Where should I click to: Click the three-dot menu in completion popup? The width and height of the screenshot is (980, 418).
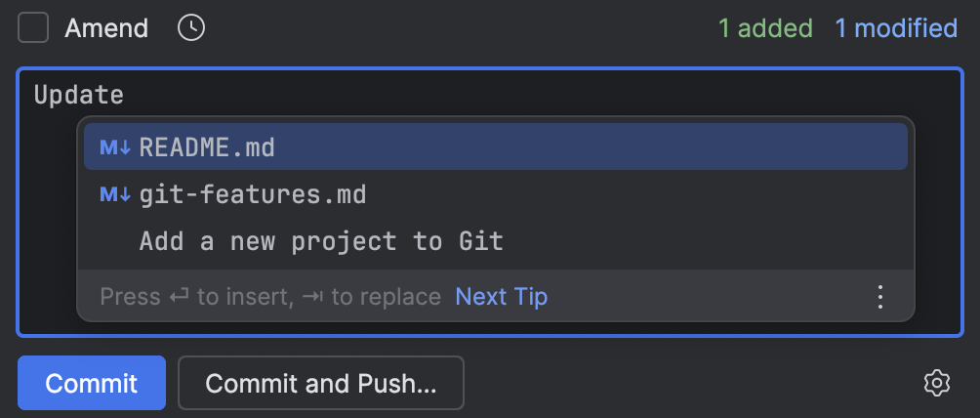click(x=879, y=296)
